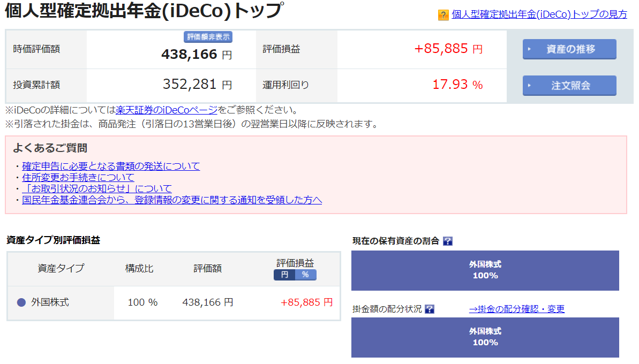Open 確定申告に必要となる書類の発送について link
The height and width of the screenshot is (364, 639).
[111, 166]
